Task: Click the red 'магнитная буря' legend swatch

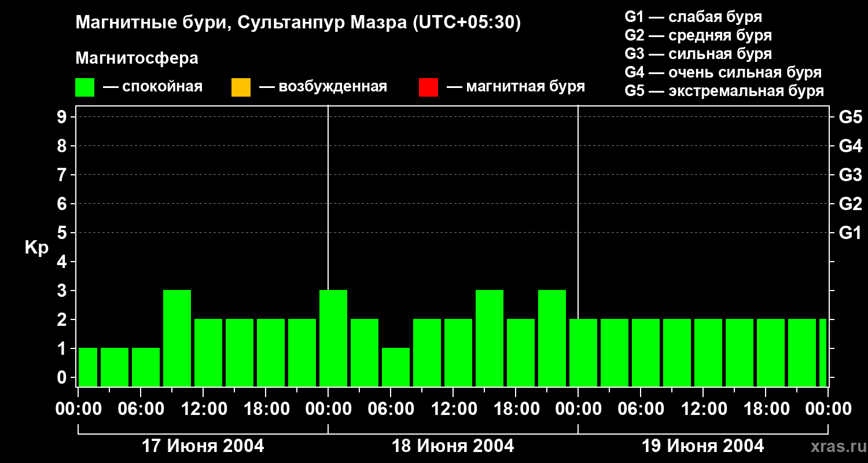Action: (x=428, y=87)
